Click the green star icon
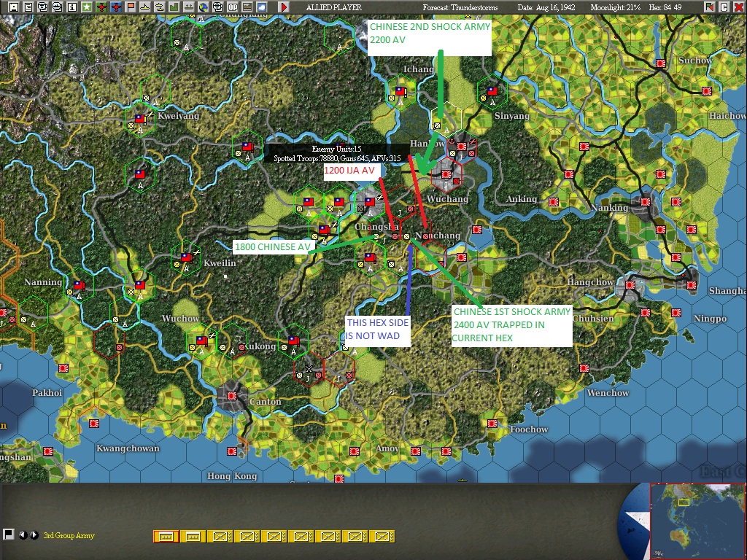This screenshot has height=560, width=747. click(86, 7)
